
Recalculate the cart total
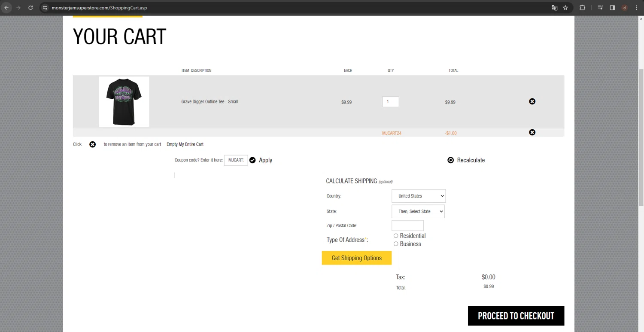[x=471, y=160]
